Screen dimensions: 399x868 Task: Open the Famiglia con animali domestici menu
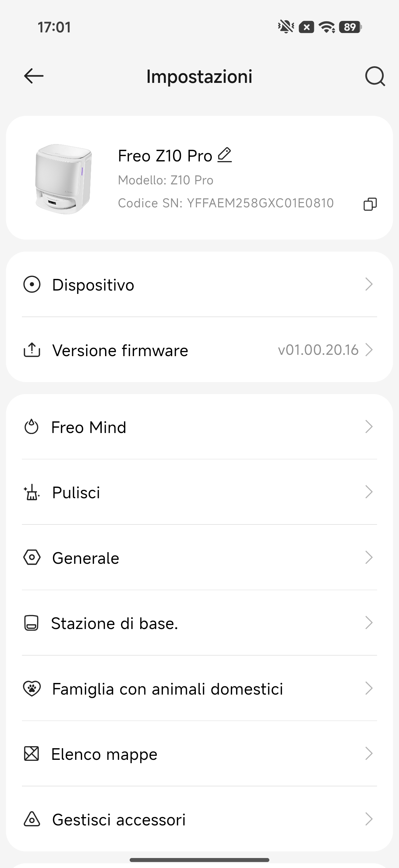[167, 689]
